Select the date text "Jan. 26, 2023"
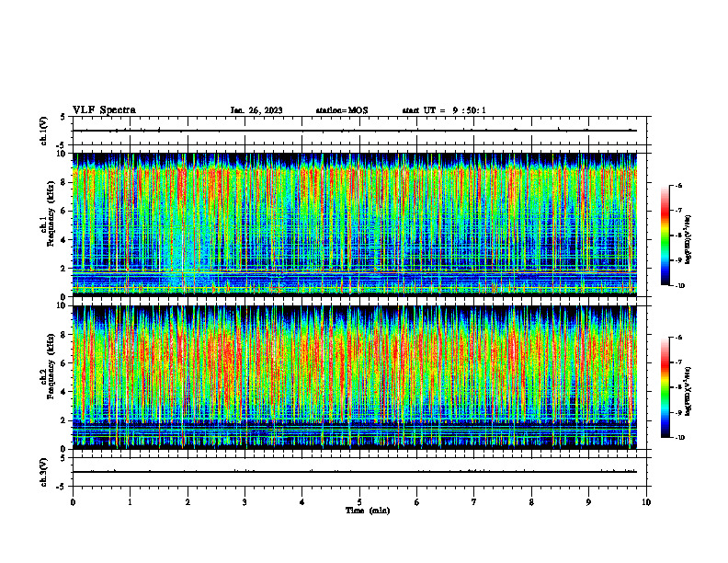Viewport: 728px width, 563px height. click(256, 110)
